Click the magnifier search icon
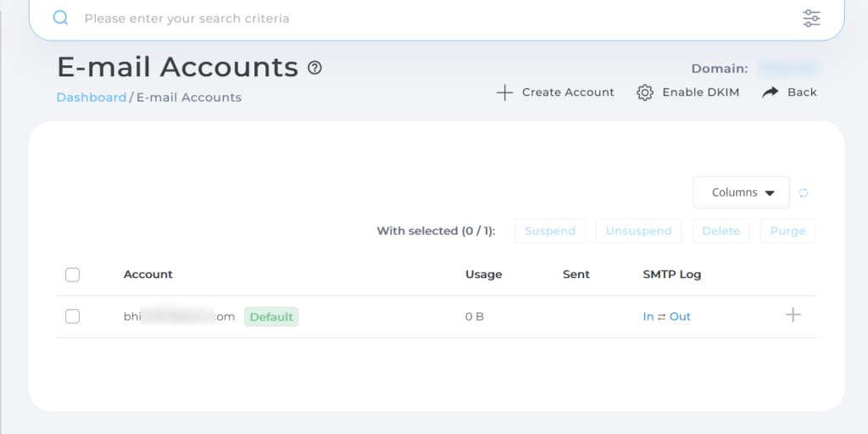 [60, 18]
